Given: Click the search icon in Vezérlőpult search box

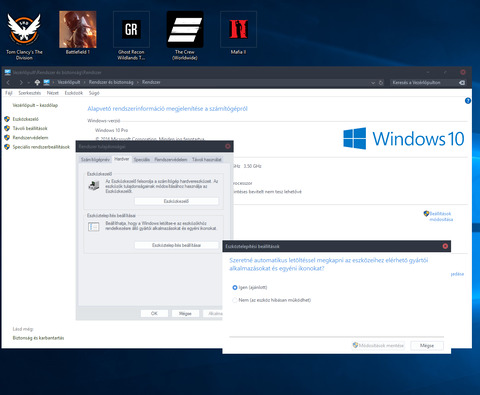Looking at the screenshot, I should coord(462,83).
